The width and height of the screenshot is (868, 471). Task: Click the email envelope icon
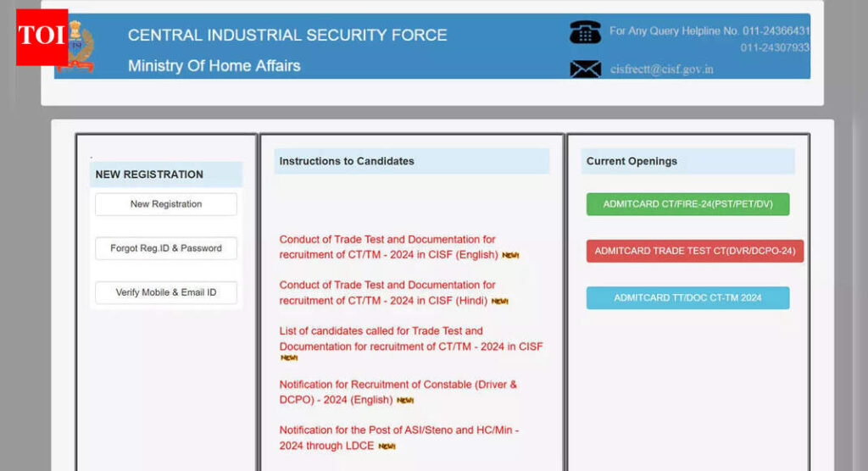[585, 69]
